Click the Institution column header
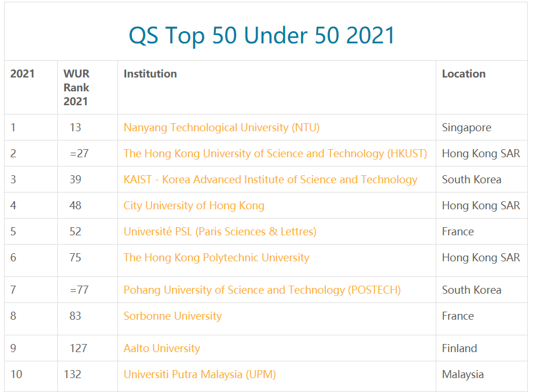The image size is (533, 392). coord(150,73)
